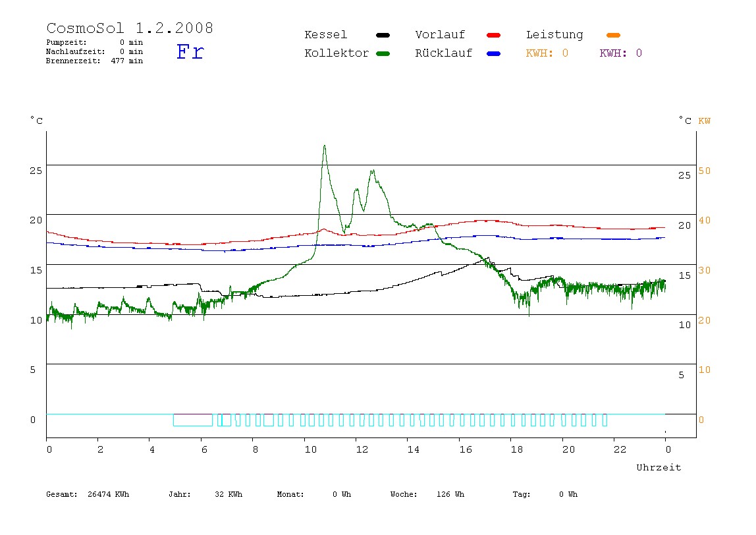The height and width of the screenshot is (535, 756).
Task: Select the orange "30" KW scale value
Action: pos(705,270)
